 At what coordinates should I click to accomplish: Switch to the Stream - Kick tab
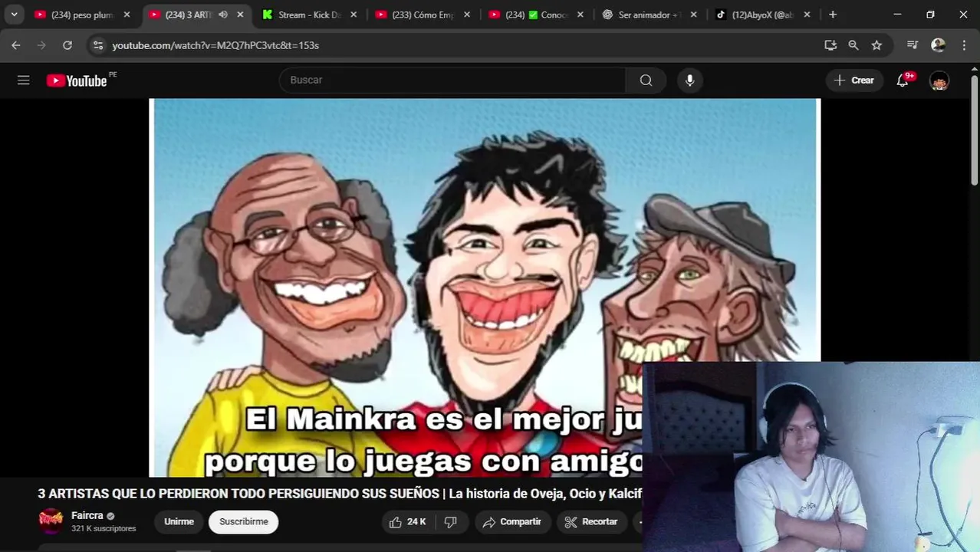pyautogui.click(x=309, y=15)
